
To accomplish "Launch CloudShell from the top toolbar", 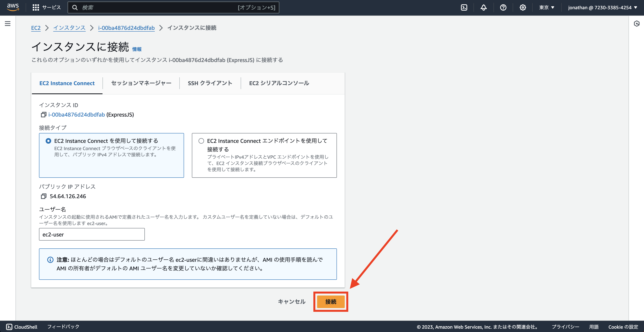I will pos(464,7).
